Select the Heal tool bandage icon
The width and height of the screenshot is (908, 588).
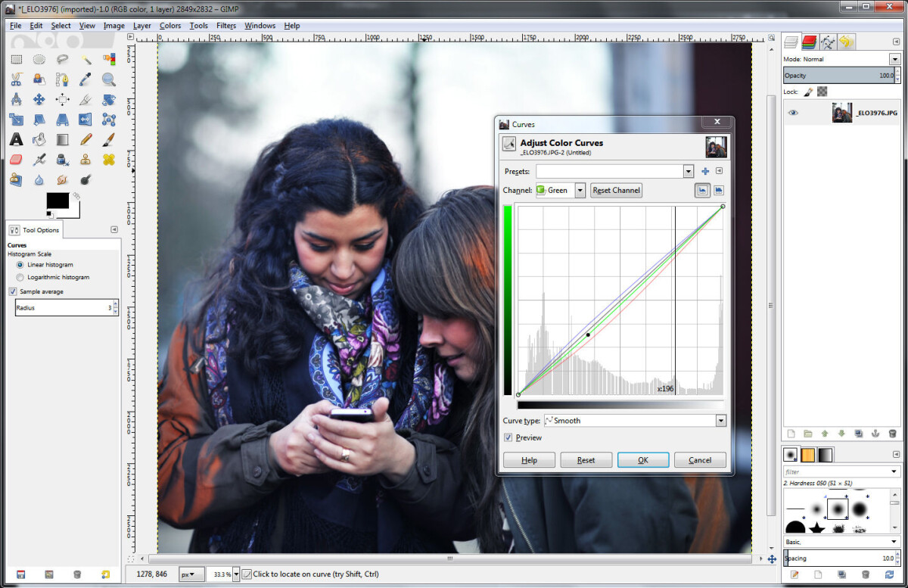point(109,160)
